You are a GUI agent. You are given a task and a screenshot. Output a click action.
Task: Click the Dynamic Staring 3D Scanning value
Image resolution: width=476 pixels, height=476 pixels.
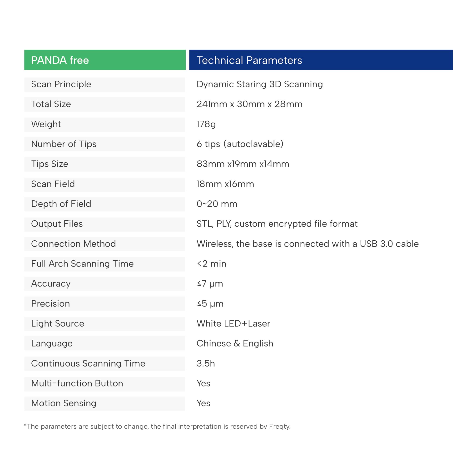click(259, 84)
